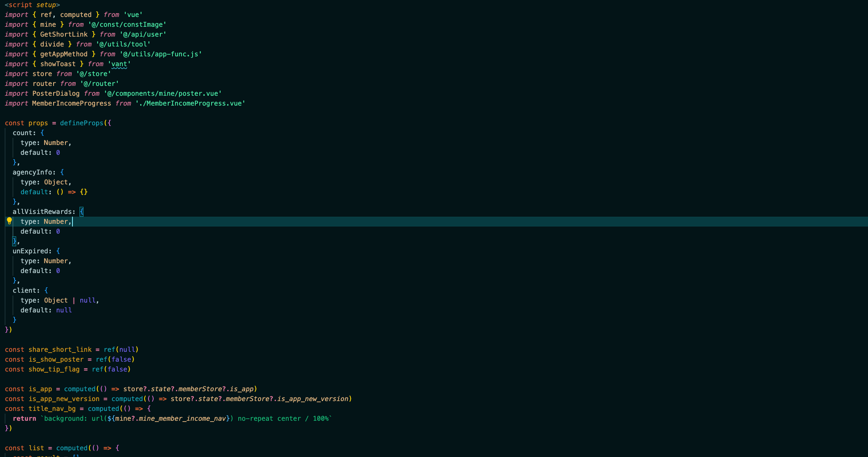Click 'is_app_new_version' constant declaration name

[64, 399]
